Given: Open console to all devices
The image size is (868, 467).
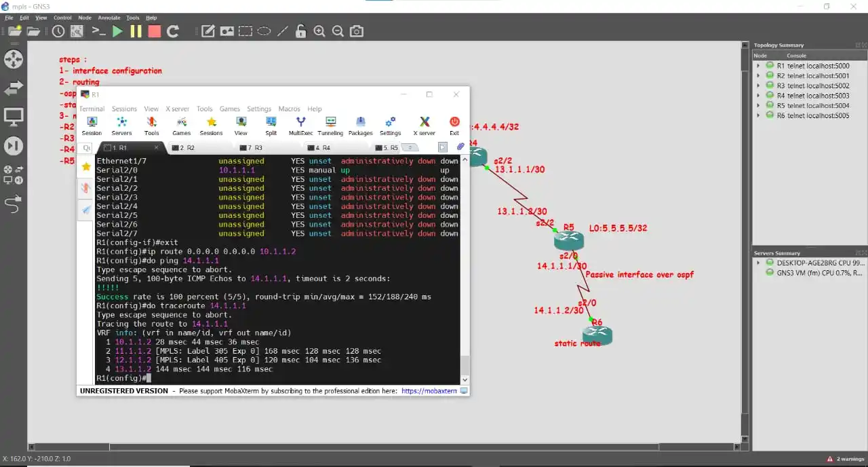Looking at the screenshot, I should pyautogui.click(x=98, y=31).
